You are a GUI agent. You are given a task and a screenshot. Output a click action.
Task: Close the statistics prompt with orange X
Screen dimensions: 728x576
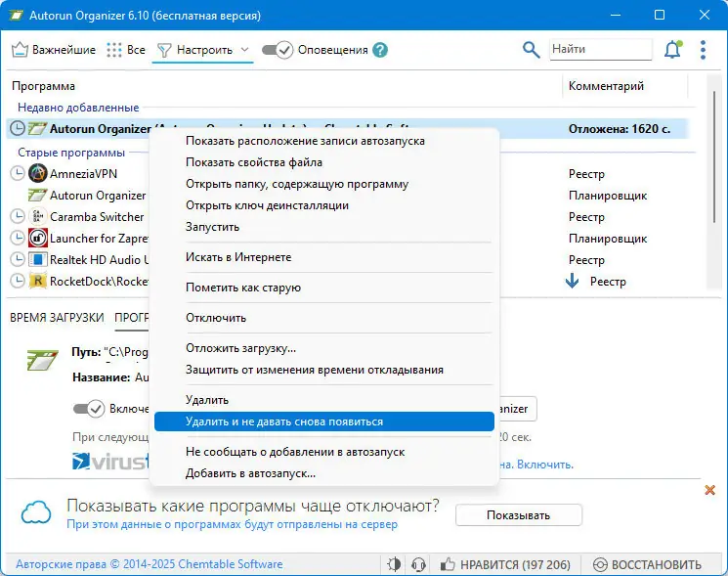pyautogui.click(x=709, y=490)
